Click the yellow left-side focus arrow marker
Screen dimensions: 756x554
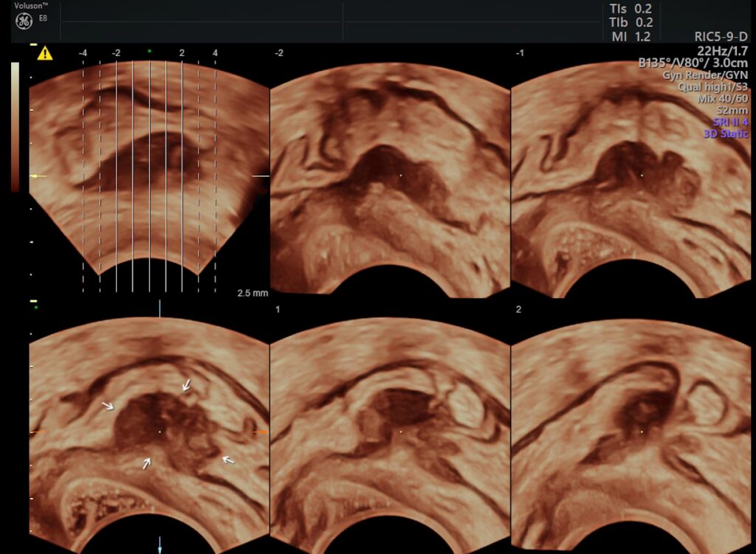[38, 176]
